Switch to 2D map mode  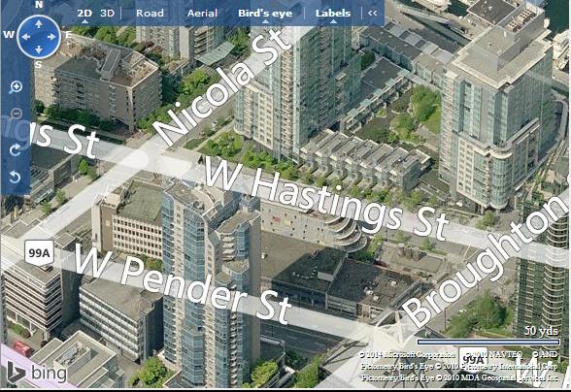[x=84, y=14]
